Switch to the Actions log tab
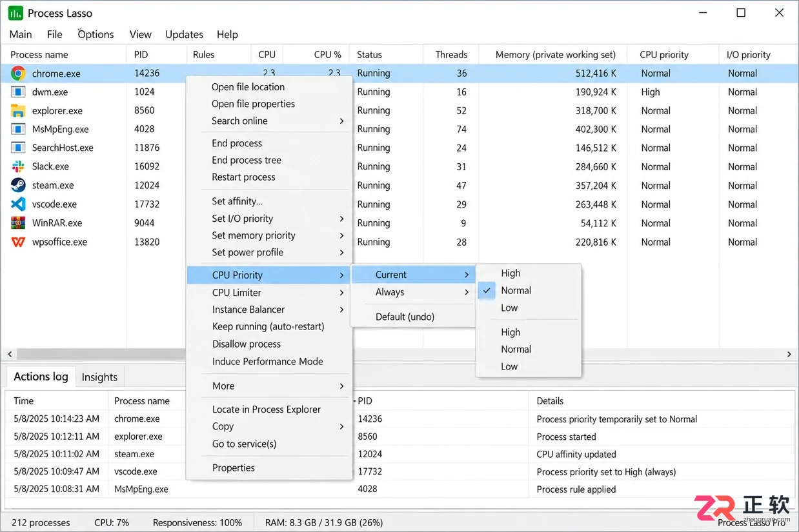Image resolution: width=799 pixels, height=532 pixels. pos(41,377)
